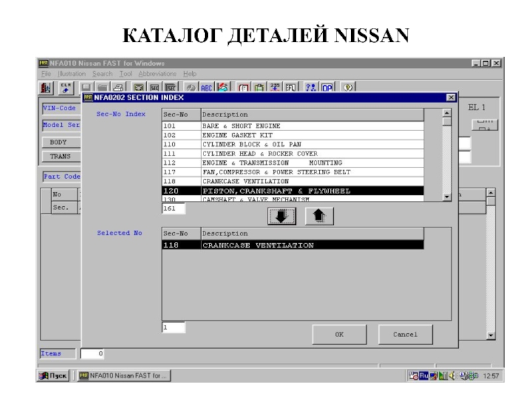Click the gray round icon left of ABC
The width and height of the screenshot is (532, 399).
[x=190, y=88]
